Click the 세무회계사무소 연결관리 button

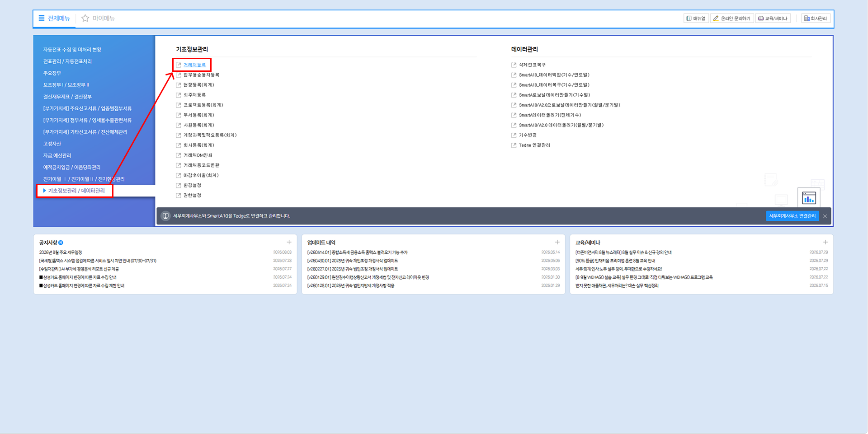[792, 216]
